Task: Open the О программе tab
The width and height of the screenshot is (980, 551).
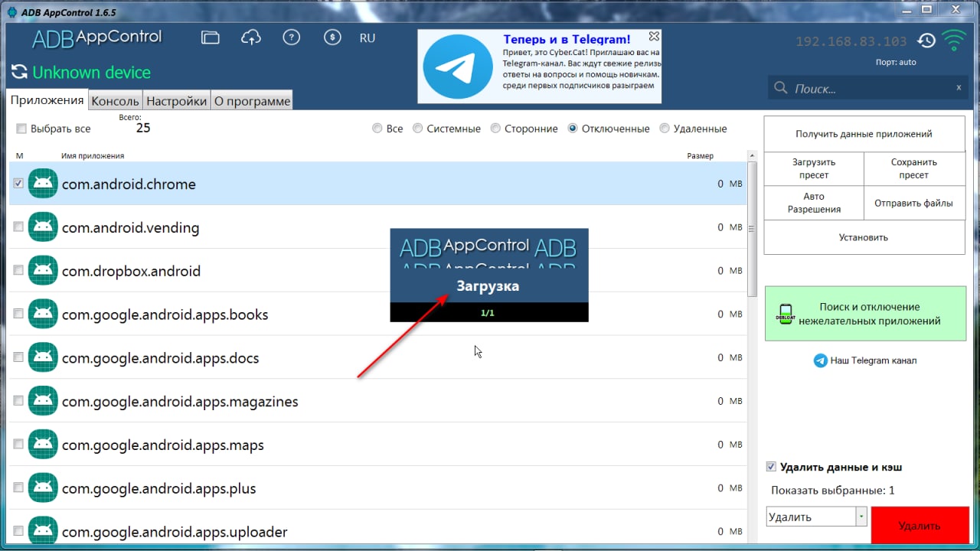Action: pyautogui.click(x=252, y=101)
